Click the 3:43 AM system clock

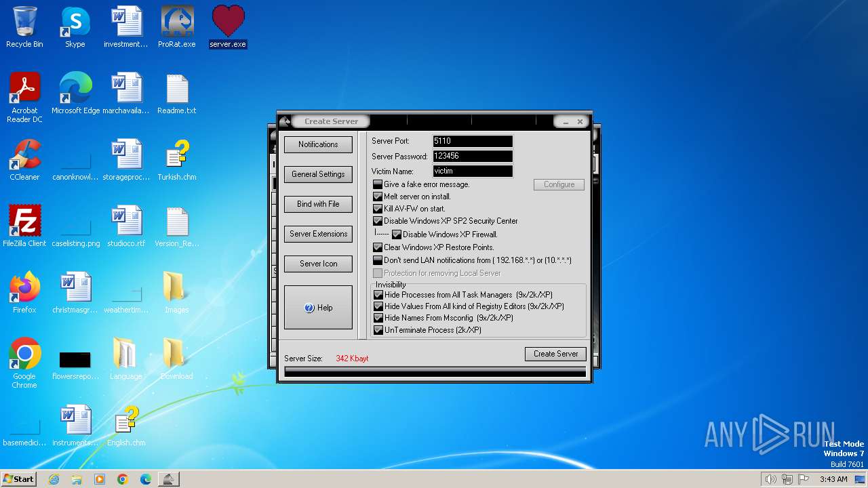[x=833, y=479]
